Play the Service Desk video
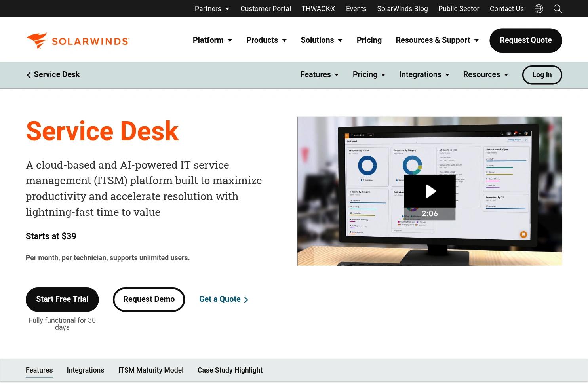This screenshot has height=392, width=588. click(430, 191)
